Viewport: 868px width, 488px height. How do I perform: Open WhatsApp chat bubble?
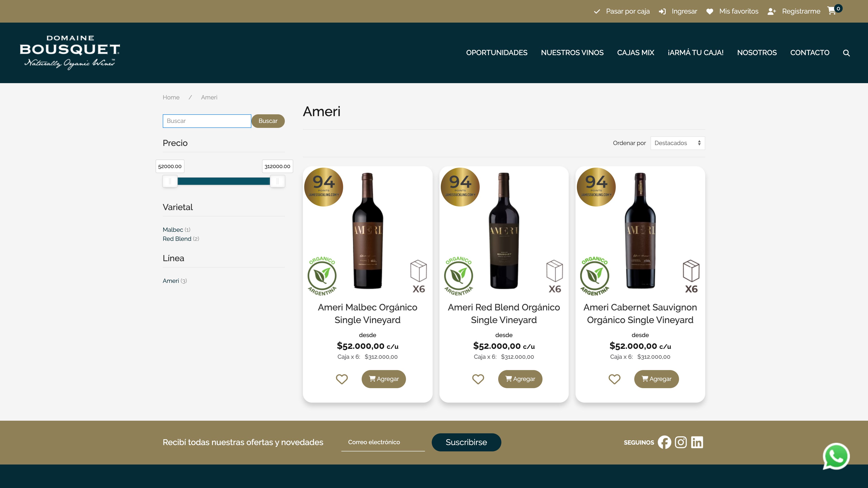point(836,456)
